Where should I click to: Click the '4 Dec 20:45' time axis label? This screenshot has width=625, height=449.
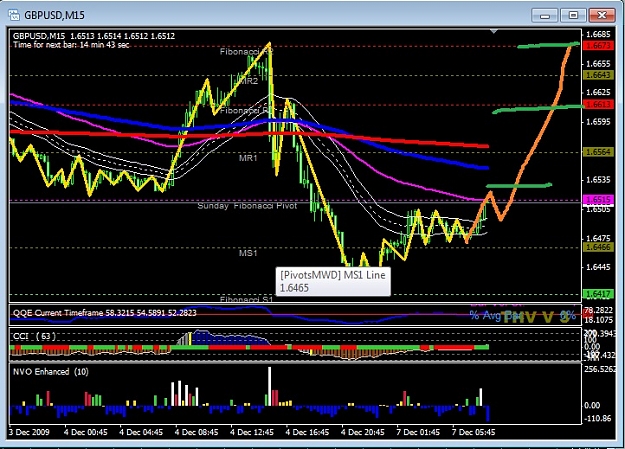pyautogui.click(x=363, y=432)
